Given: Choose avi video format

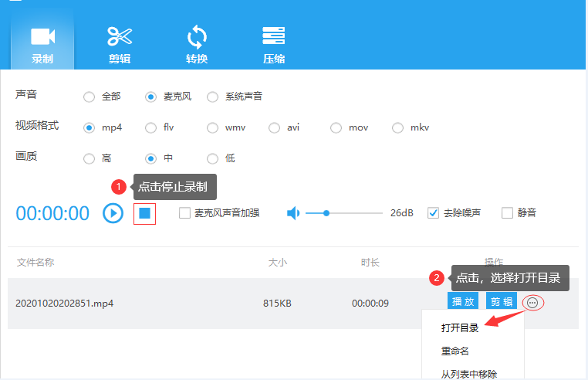Looking at the screenshot, I should click(274, 128).
